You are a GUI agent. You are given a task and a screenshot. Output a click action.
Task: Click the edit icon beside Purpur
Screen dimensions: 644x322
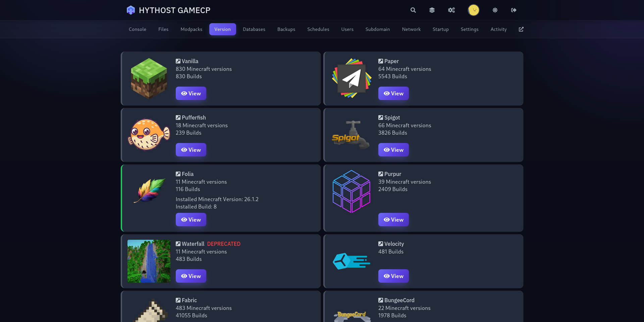[x=381, y=174]
